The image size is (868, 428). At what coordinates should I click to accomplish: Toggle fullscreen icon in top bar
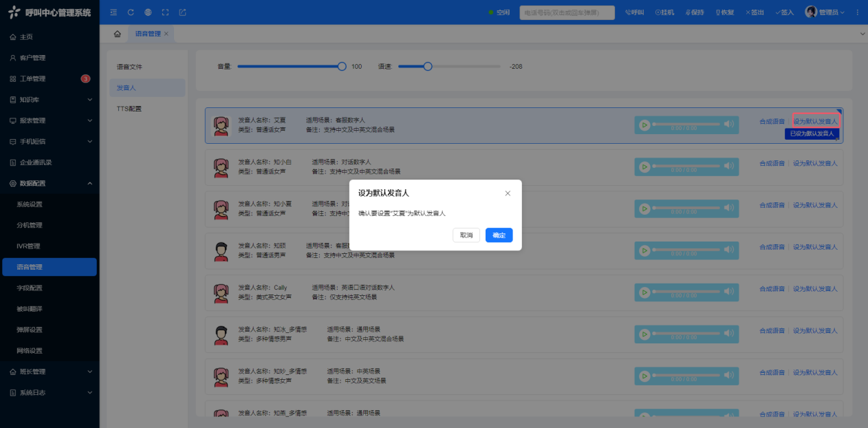[165, 12]
